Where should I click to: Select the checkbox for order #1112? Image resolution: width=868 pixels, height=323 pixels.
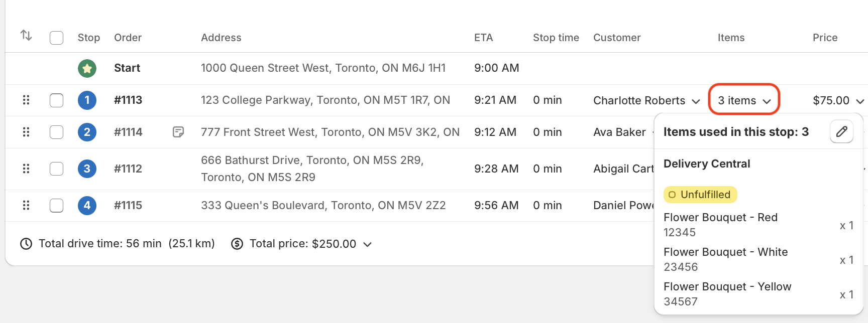(56, 169)
